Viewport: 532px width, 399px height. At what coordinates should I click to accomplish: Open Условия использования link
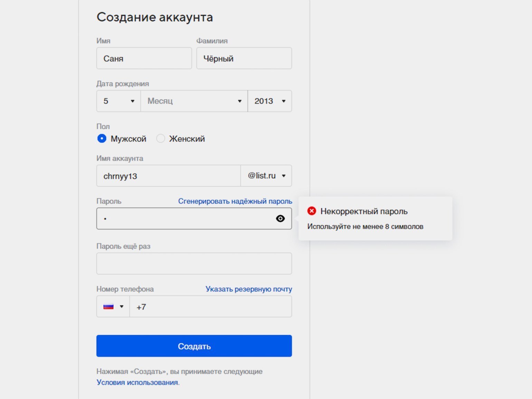point(137,382)
